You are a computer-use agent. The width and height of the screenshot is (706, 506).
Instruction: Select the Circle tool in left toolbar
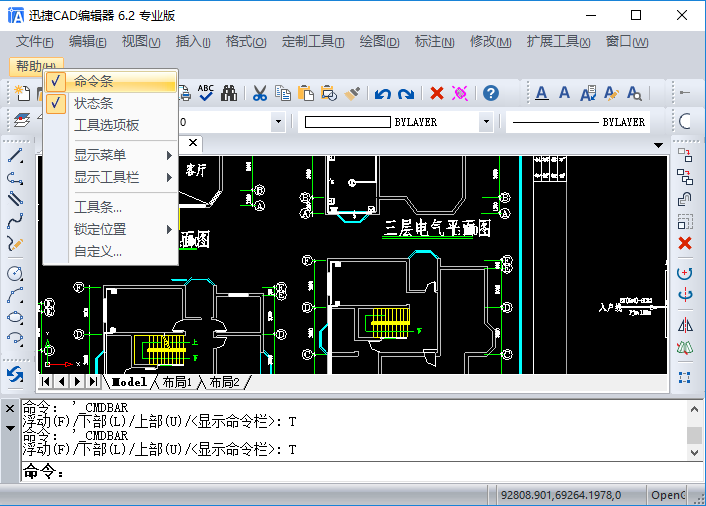[15, 273]
